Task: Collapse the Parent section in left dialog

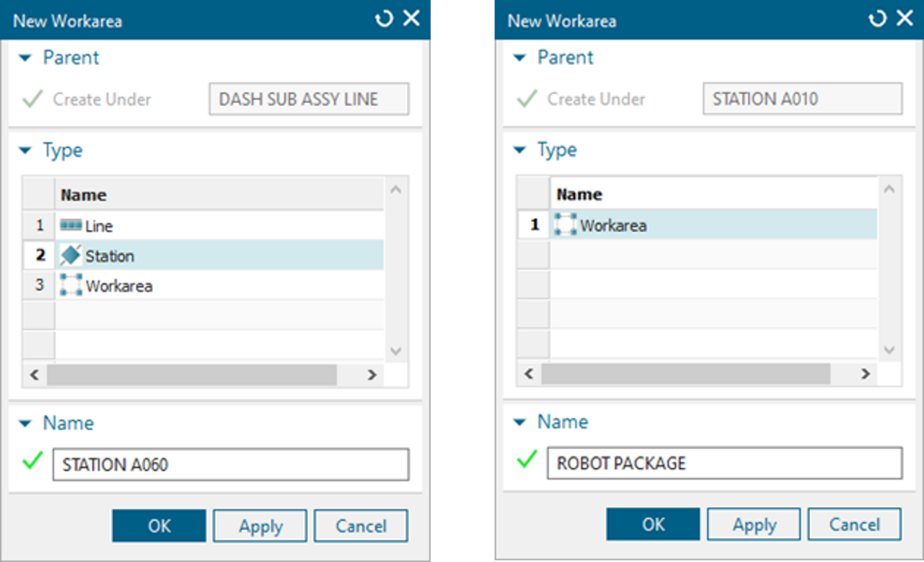Action: pyautogui.click(x=25, y=58)
